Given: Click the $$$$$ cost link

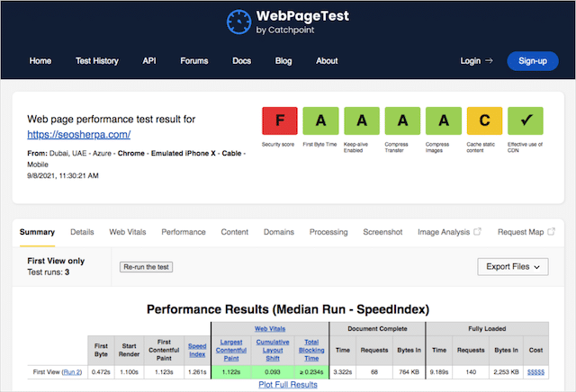Looking at the screenshot, I should click(x=536, y=372).
